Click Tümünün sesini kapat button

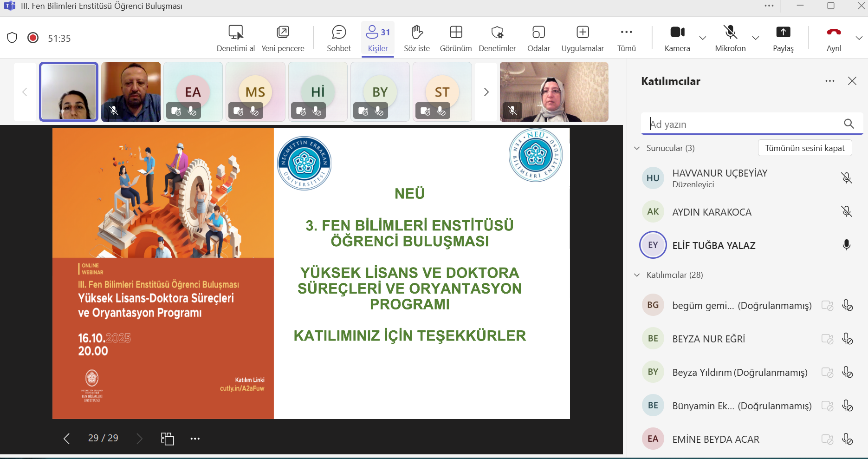point(804,148)
